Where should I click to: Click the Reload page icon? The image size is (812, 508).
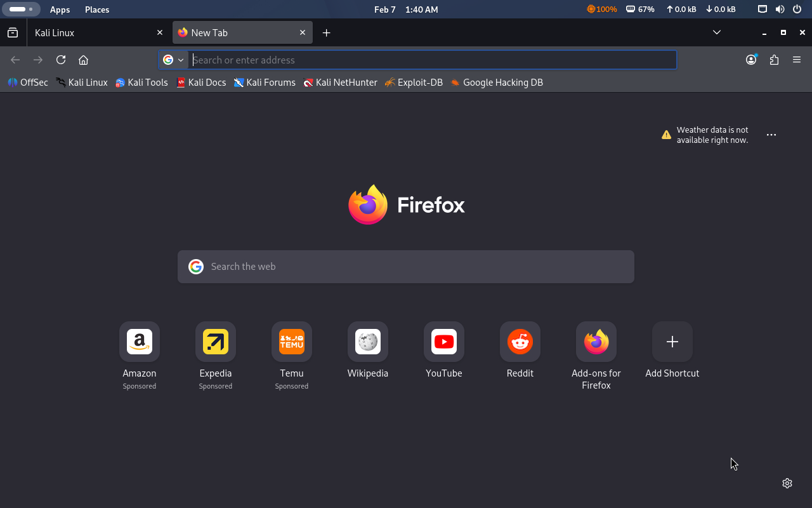tap(61, 60)
